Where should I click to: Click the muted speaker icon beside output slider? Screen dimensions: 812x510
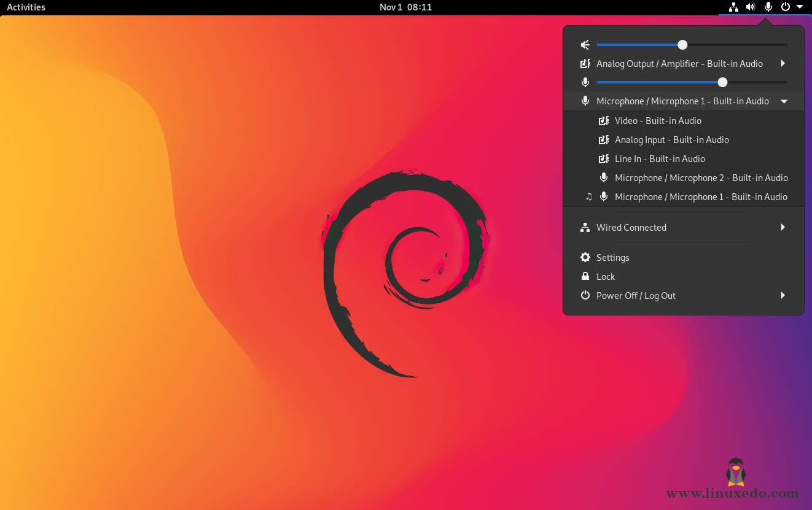coord(585,45)
